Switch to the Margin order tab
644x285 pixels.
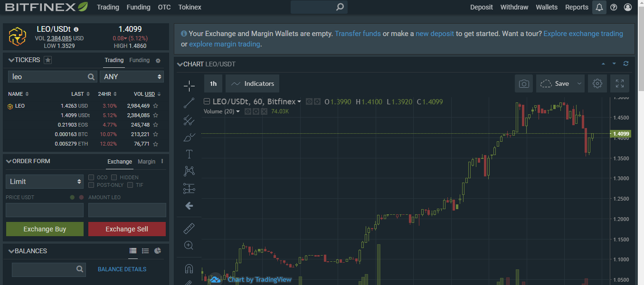click(x=146, y=162)
